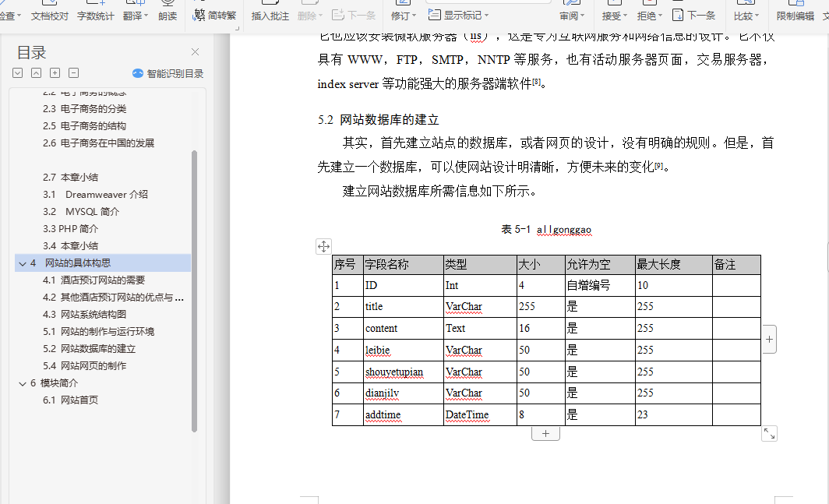Click the table move handle icon
Screen dimensions: 829x504
coord(323,246)
